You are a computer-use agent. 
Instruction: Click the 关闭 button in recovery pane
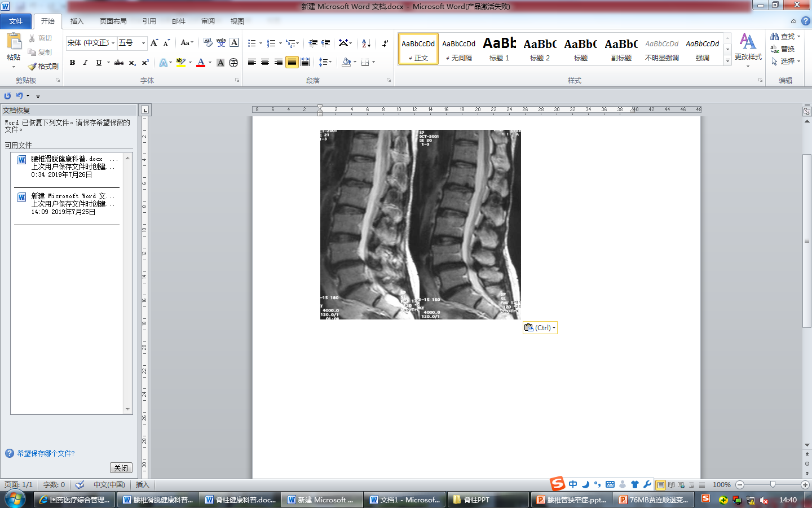[121, 468]
